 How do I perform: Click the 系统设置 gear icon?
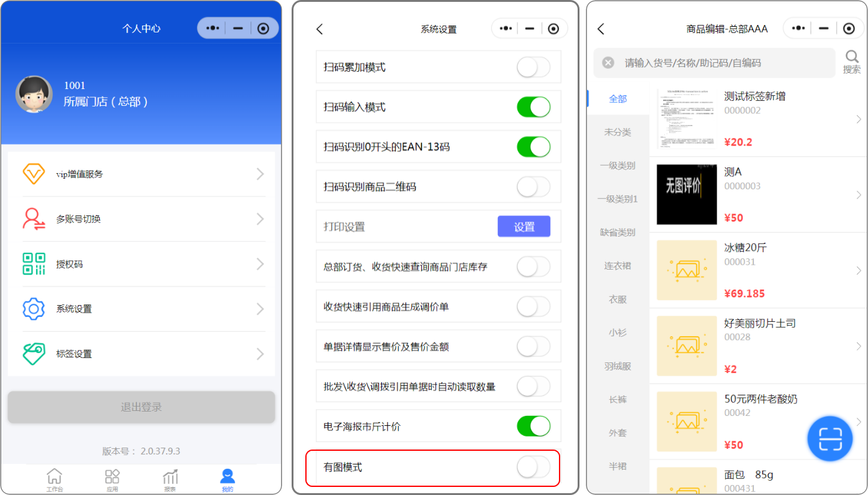[34, 309]
